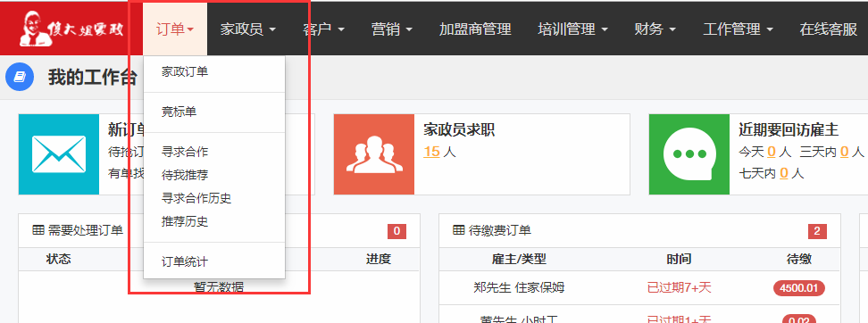The image size is (868, 323).
Task: Click the 时间 column header
Action: pyautogui.click(x=680, y=259)
